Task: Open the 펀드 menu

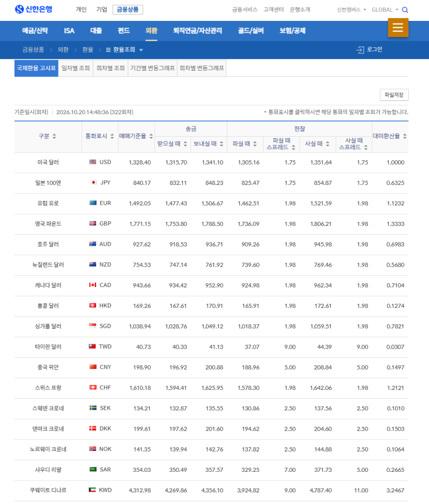Action: [123, 31]
